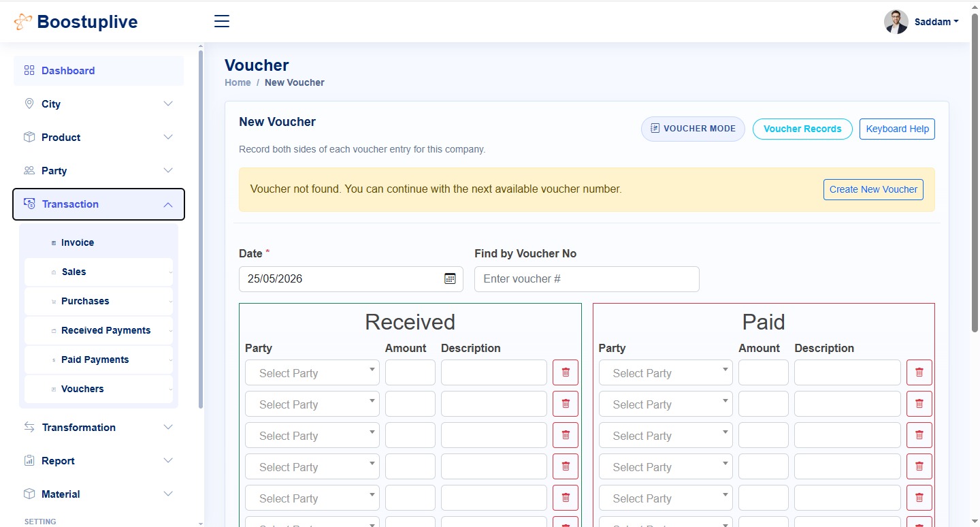Delete third Paid row with trash icon

[x=919, y=435]
